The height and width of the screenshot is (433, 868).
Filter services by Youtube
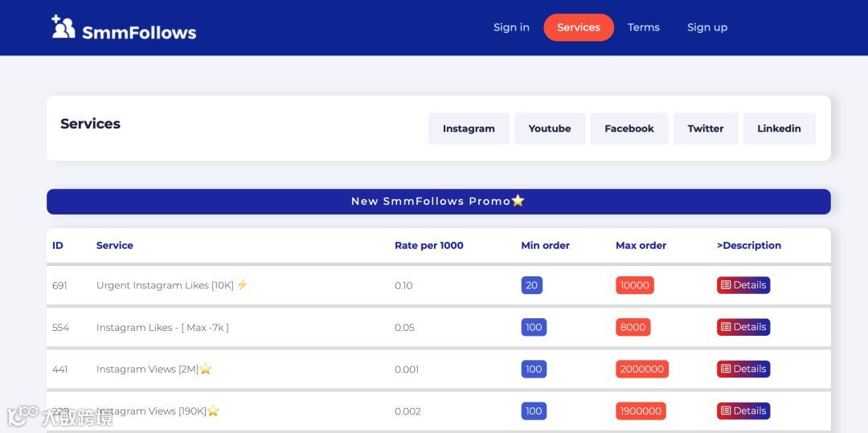point(550,129)
